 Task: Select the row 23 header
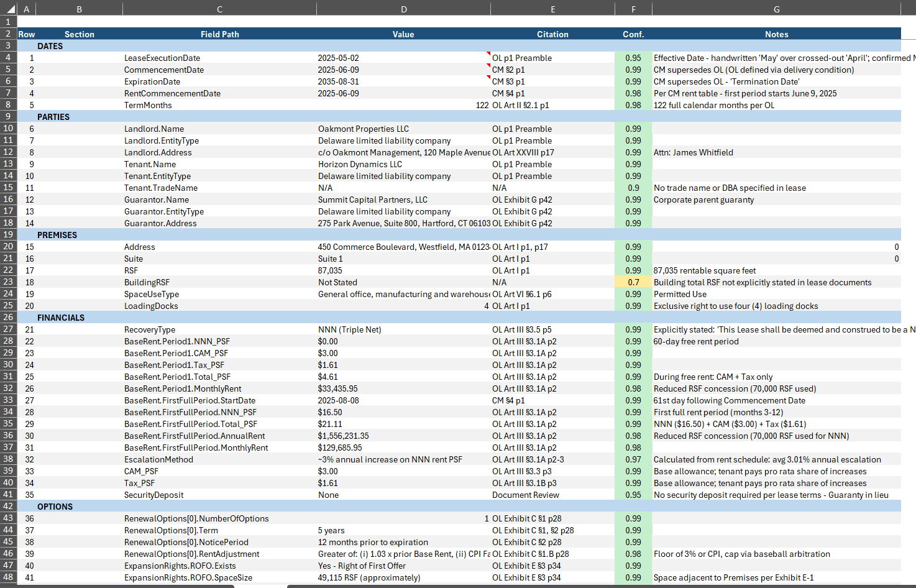[x=8, y=282]
